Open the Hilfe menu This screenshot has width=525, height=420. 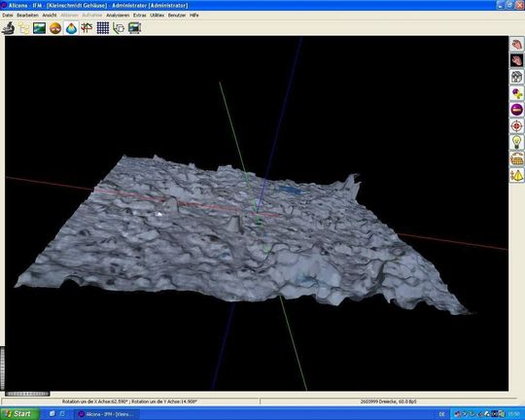[x=194, y=16]
